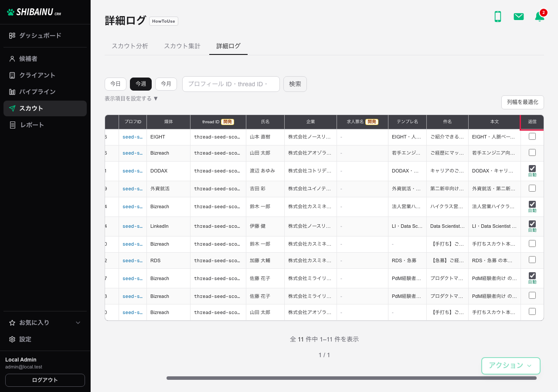Check 返信 box for 山本 直樹 row

pos(532,136)
